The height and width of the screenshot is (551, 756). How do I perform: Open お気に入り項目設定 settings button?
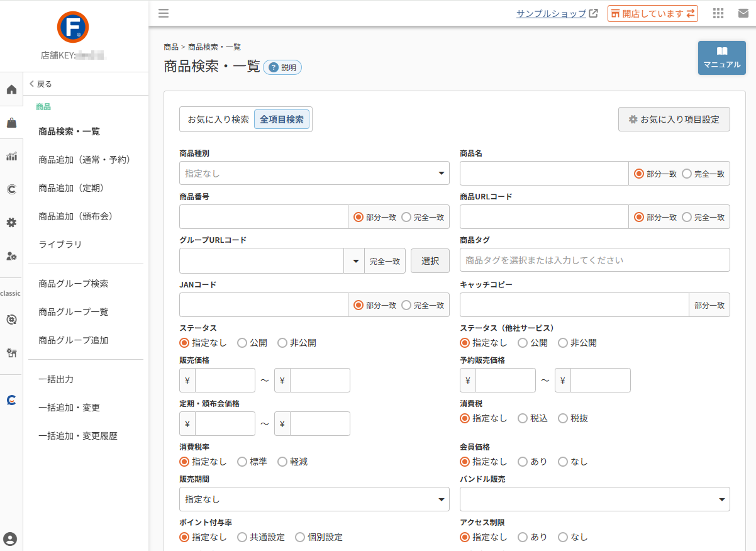click(x=674, y=119)
